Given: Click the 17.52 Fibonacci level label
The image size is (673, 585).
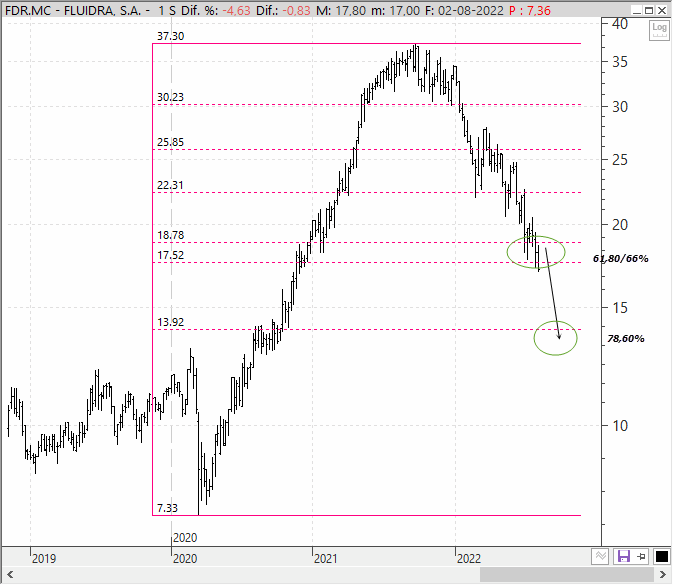Looking at the screenshot, I should tap(170, 255).
